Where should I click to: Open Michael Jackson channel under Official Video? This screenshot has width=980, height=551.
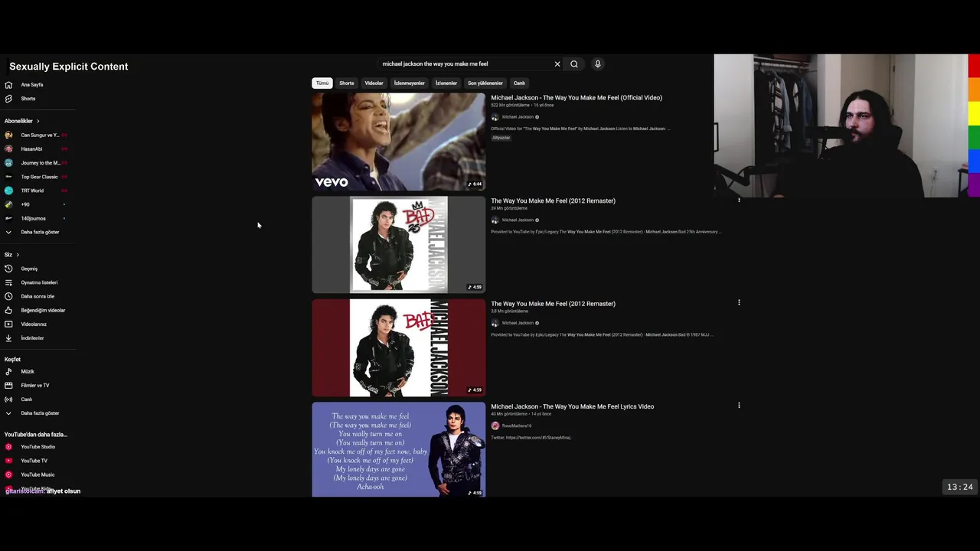518,117
